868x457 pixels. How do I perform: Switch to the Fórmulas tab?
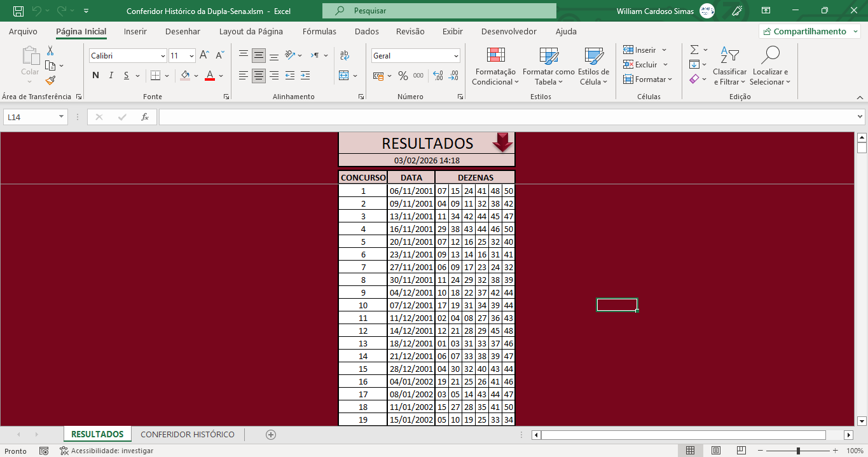[x=319, y=31]
